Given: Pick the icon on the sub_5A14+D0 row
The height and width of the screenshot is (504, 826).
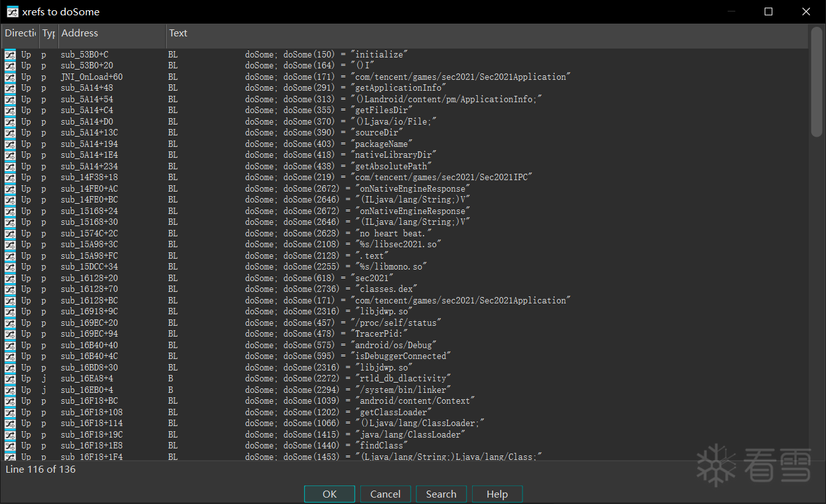Looking at the screenshot, I should (x=10, y=122).
